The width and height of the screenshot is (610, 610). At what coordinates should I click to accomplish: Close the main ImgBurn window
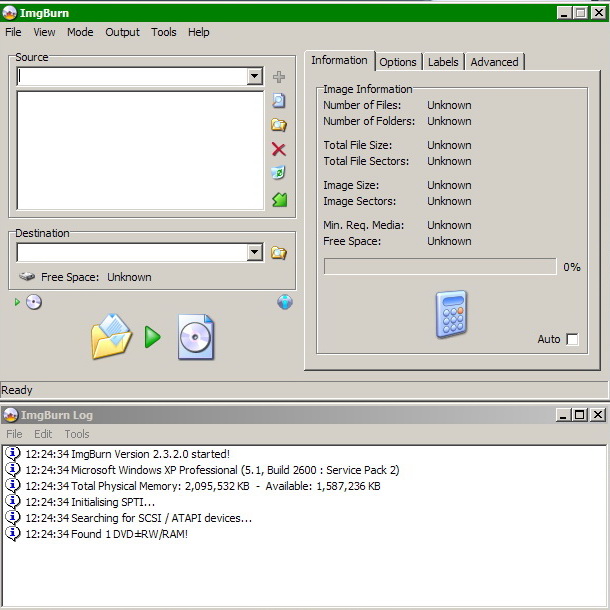599,13
